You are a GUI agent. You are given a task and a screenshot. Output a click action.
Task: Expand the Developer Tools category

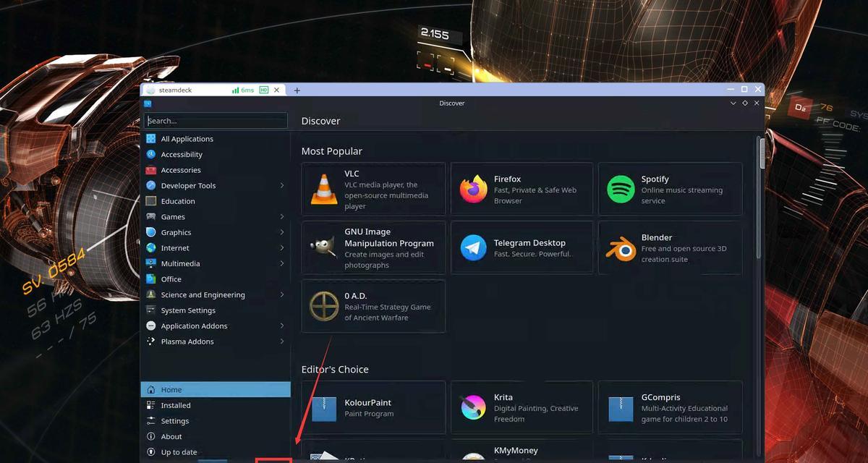282,186
